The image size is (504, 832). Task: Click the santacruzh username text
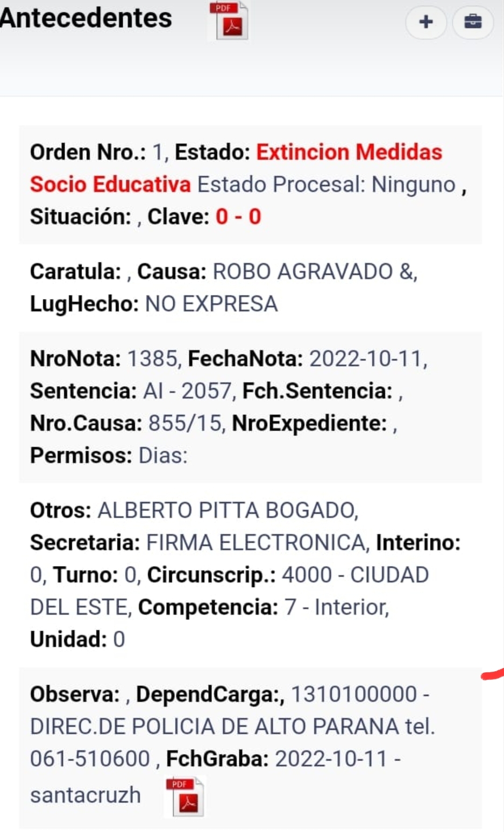(x=86, y=795)
